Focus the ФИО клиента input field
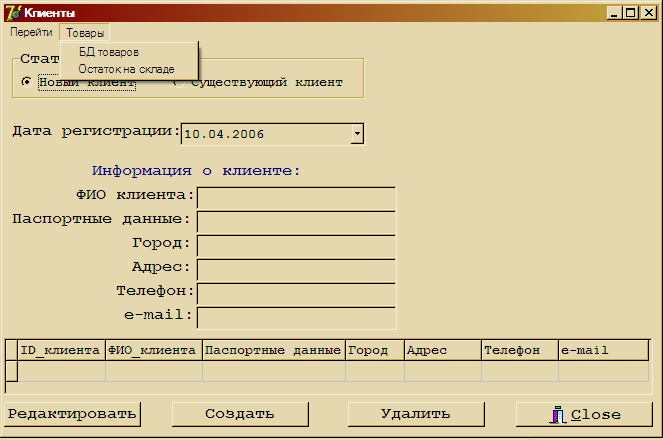The image size is (663, 440). [296, 198]
